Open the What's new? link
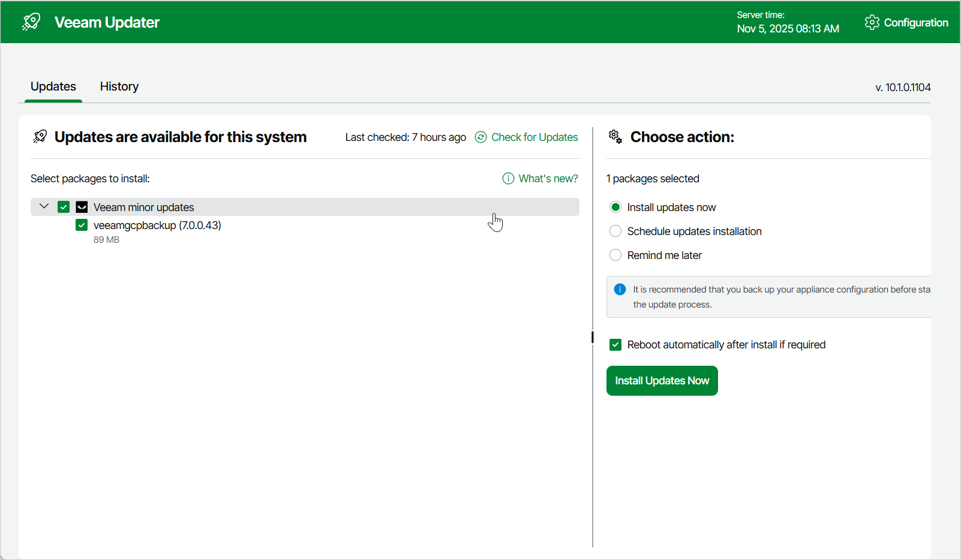961x560 pixels. pyautogui.click(x=548, y=179)
